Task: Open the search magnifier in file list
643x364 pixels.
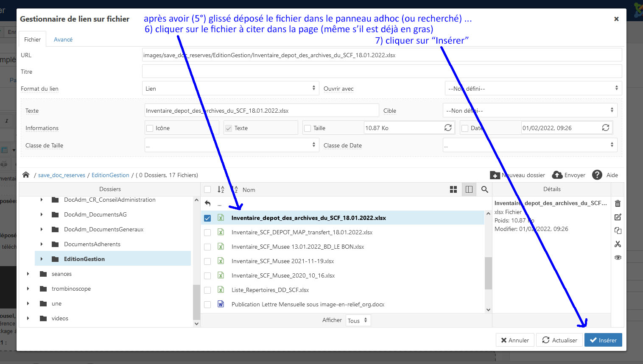Action: 484,189
